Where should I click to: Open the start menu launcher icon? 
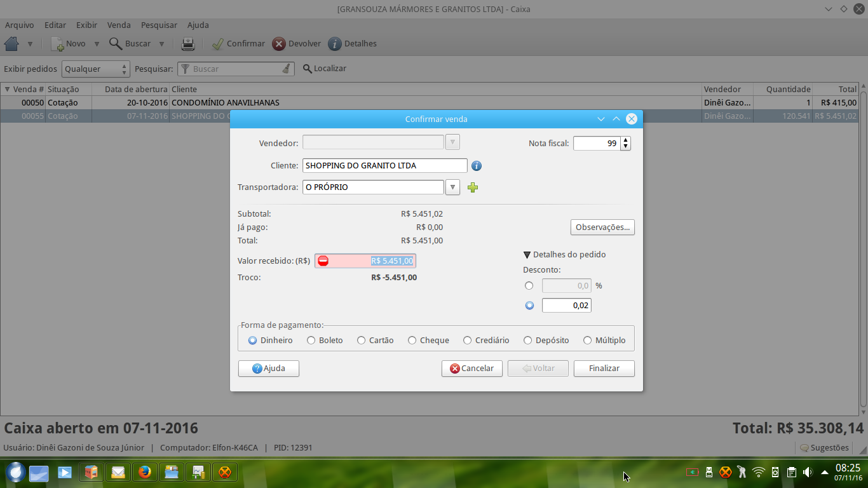tap(15, 472)
